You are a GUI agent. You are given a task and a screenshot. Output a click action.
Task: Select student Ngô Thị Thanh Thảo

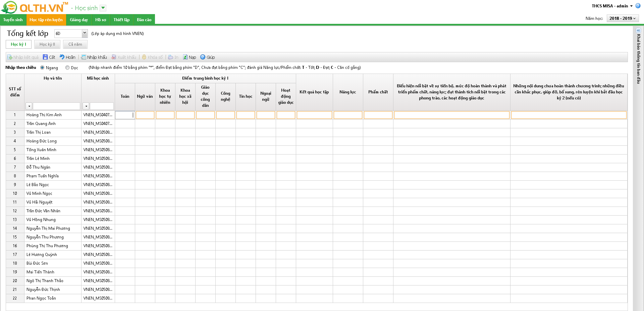click(45, 281)
